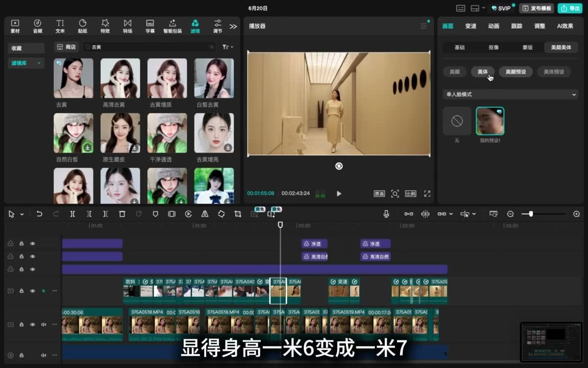Undo the last edit
Screen dimensions: 588x368
pyautogui.click(x=39, y=214)
